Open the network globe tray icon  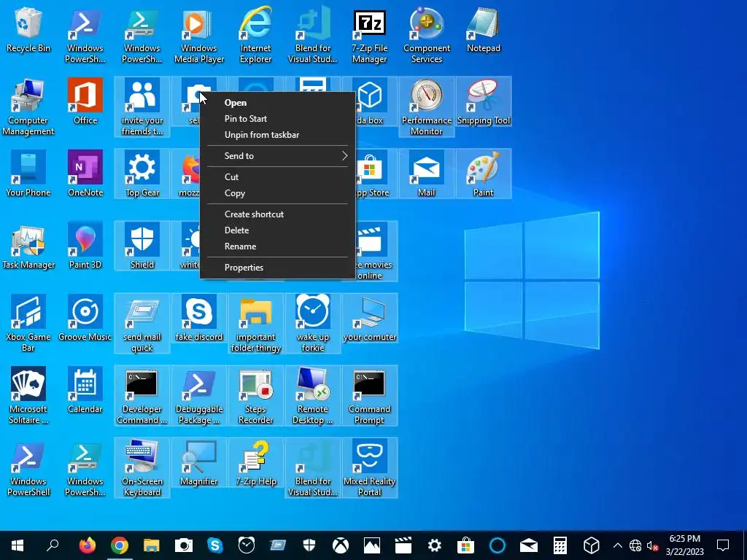click(635, 545)
